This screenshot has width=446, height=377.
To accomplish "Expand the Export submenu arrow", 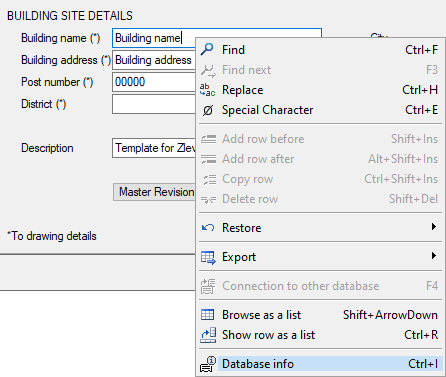I will pyautogui.click(x=433, y=256).
